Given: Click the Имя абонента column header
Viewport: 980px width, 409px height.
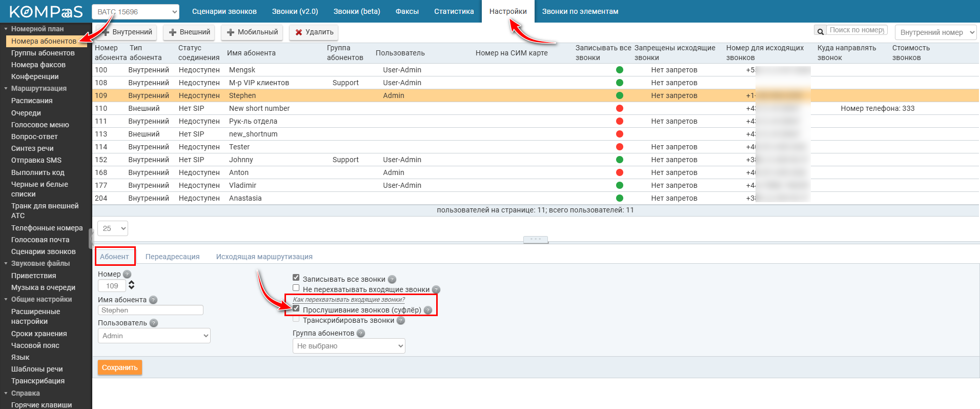Looking at the screenshot, I should click(x=251, y=53).
